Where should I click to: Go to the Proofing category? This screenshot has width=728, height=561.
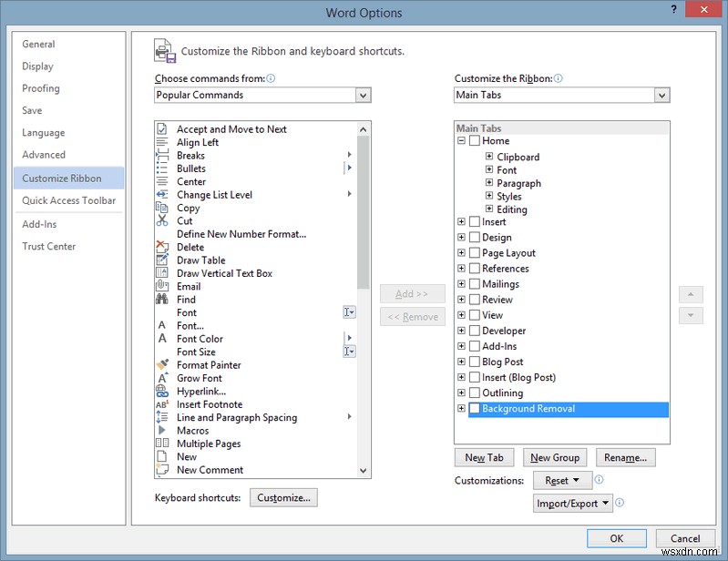point(41,88)
